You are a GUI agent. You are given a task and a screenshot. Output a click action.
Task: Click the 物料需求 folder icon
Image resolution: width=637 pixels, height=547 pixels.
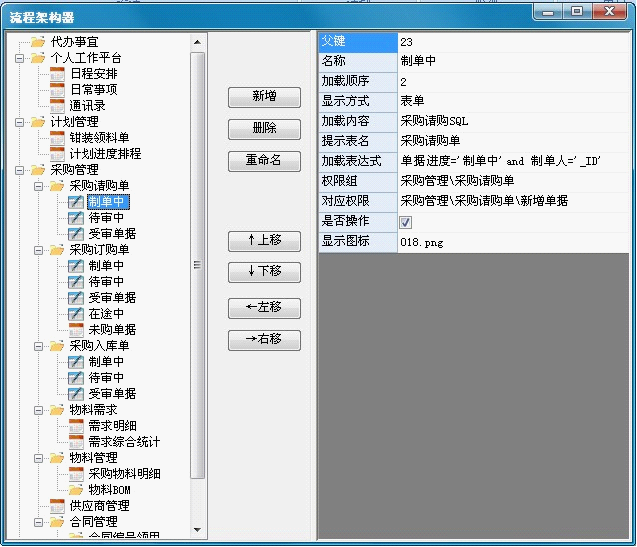57,410
